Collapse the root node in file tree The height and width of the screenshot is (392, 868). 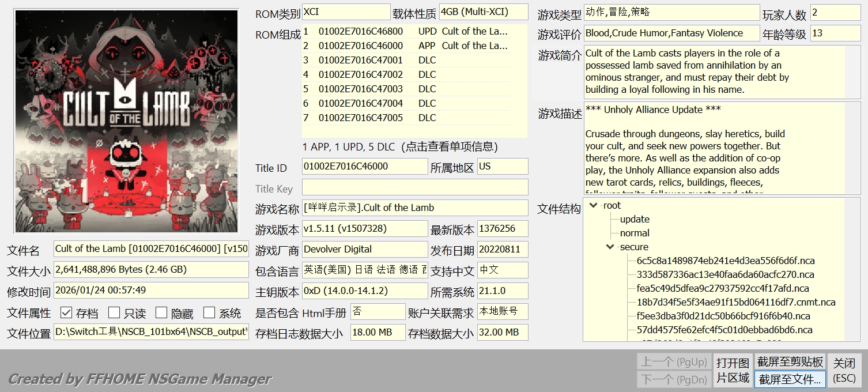(x=593, y=205)
